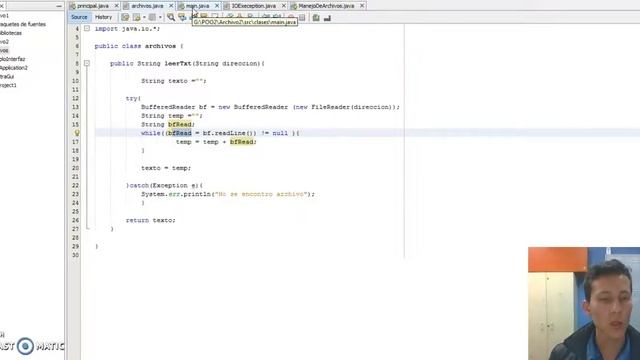Close the ManejoDeArchivos.java tab

362,6
